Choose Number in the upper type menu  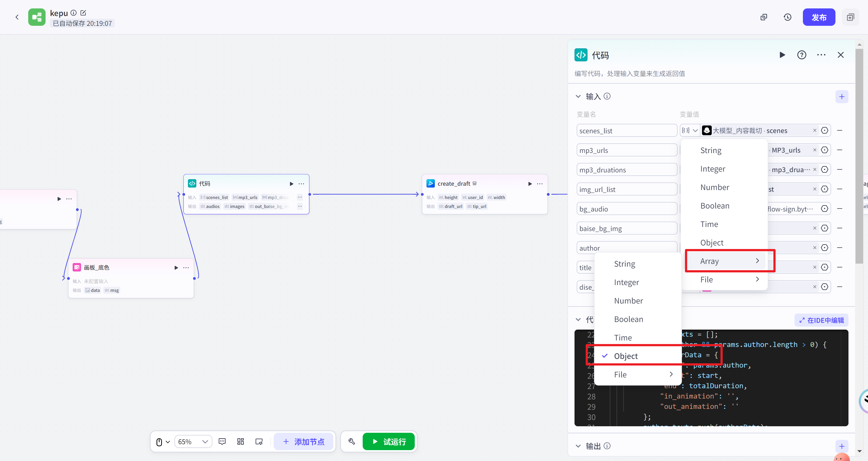pos(724,188)
